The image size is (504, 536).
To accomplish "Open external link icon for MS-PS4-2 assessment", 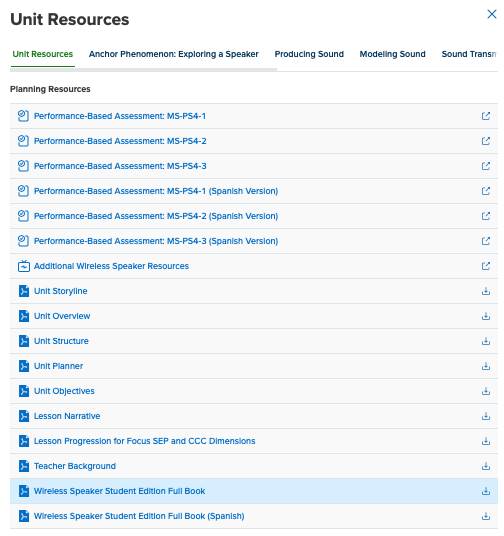I will click(x=486, y=141).
